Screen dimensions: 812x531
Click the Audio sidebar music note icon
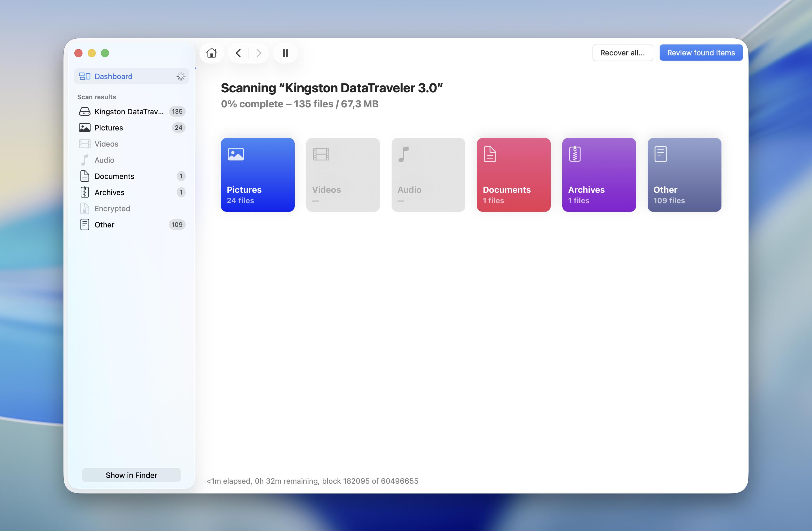pos(84,160)
